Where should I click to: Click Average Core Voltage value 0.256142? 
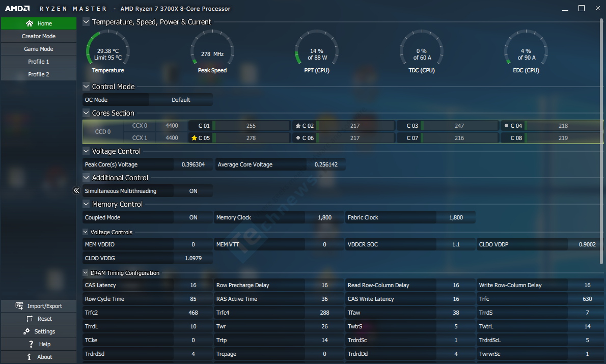(x=326, y=164)
